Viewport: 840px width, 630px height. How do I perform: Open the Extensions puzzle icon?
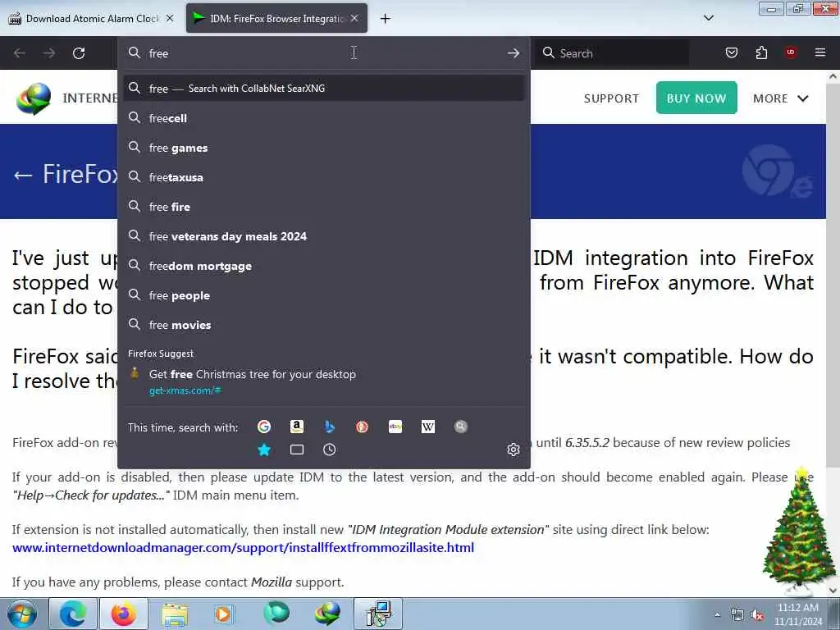[761, 52]
